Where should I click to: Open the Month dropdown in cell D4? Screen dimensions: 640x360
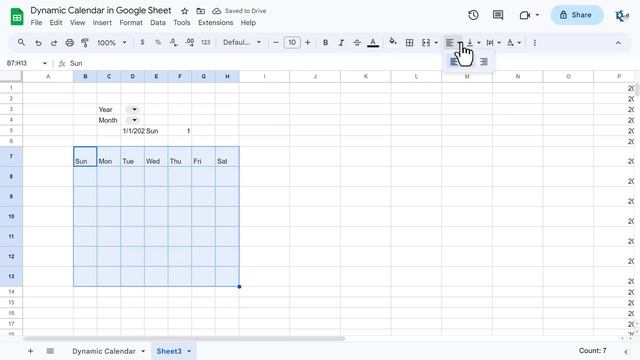[133, 120]
